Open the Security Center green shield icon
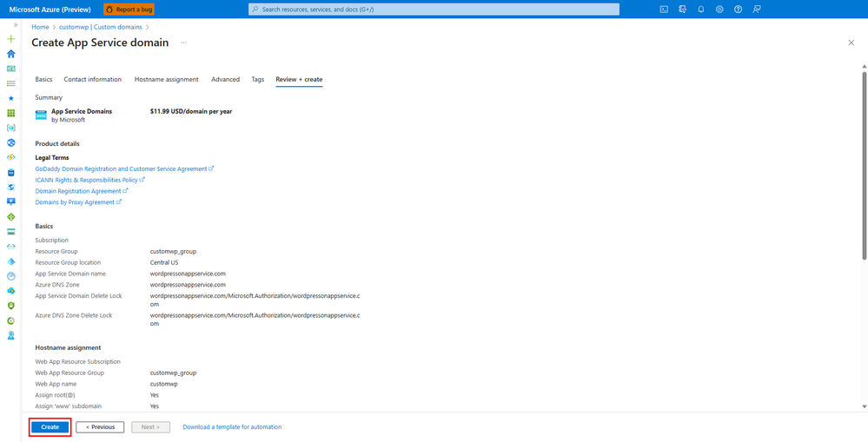The height and width of the screenshot is (442, 868). pos(10,306)
